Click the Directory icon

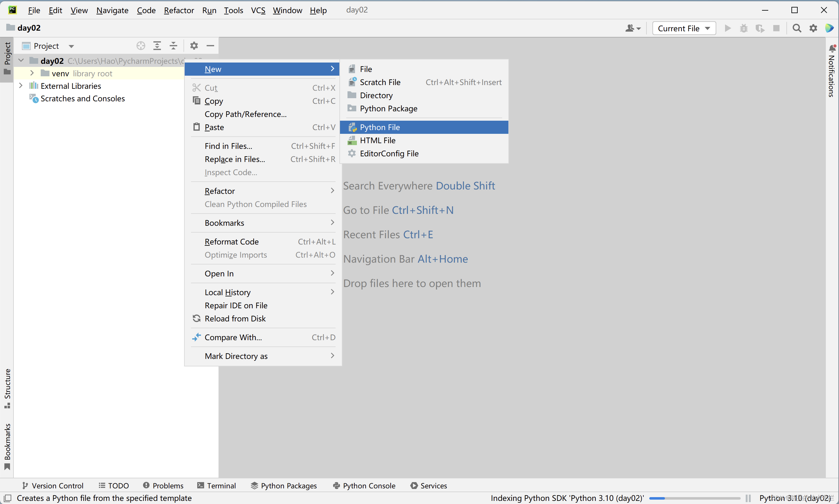pyautogui.click(x=352, y=95)
